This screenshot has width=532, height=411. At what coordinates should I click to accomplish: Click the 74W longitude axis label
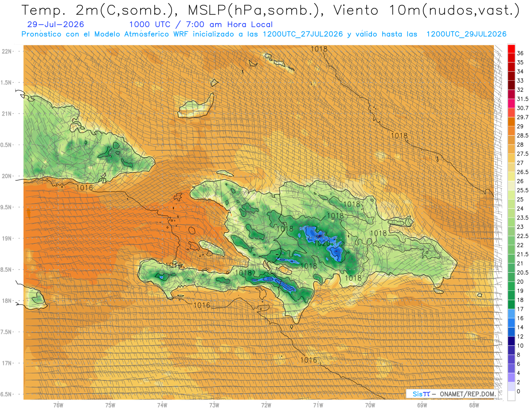tap(162, 405)
